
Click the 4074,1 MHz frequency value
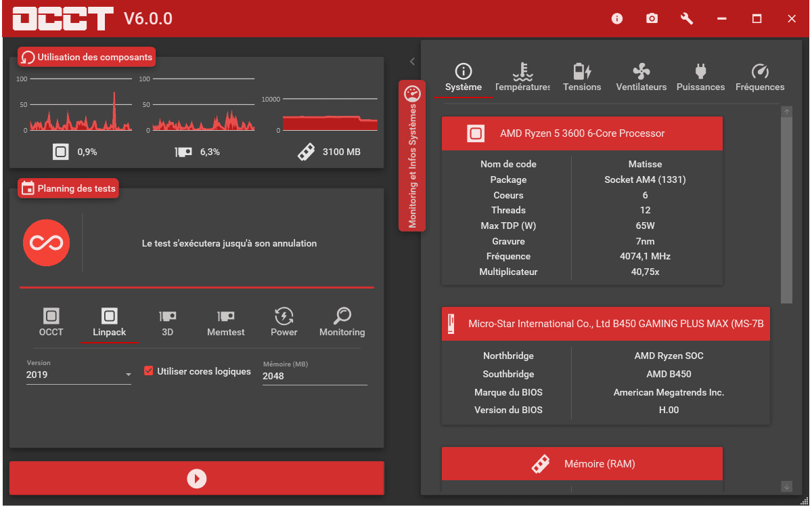[645, 256]
